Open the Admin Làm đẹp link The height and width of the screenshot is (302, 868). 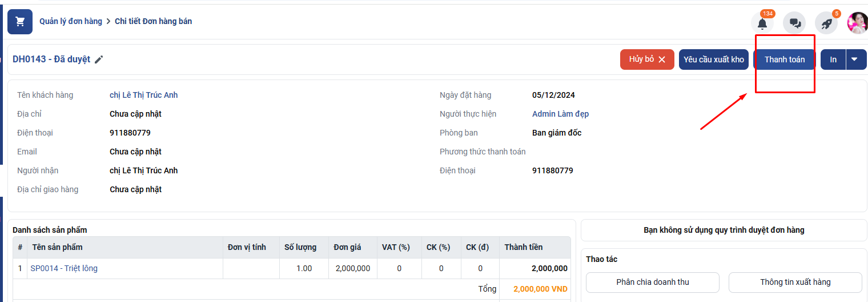click(560, 114)
